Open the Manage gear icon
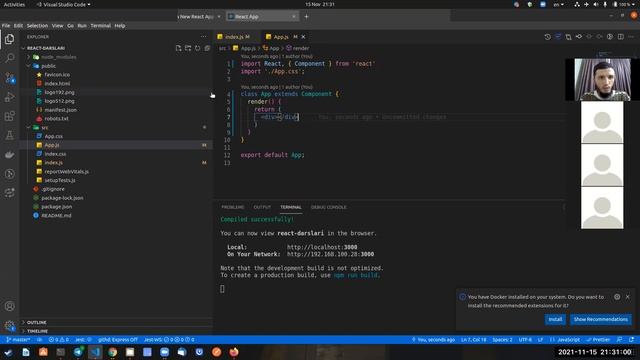The height and width of the screenshot is (360, 640). pyautogui.click(x=9, y=325)
